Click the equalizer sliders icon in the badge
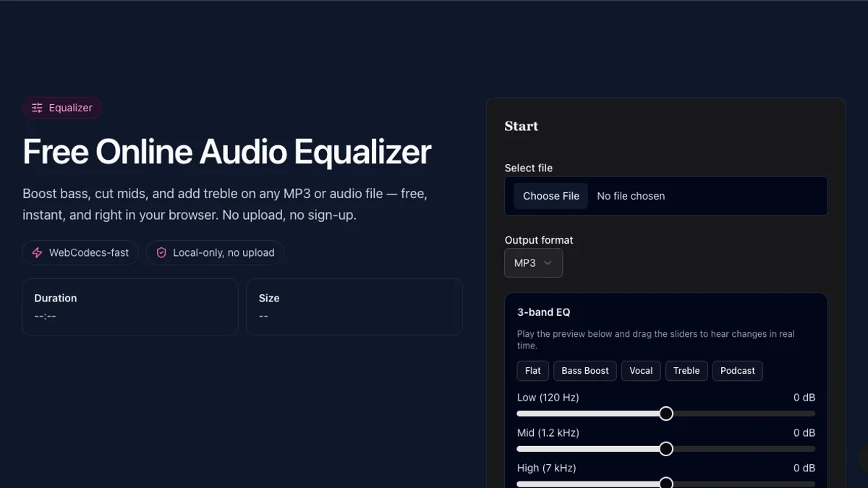The width and height of the screenshot is (868, 488). pos(37,108)
